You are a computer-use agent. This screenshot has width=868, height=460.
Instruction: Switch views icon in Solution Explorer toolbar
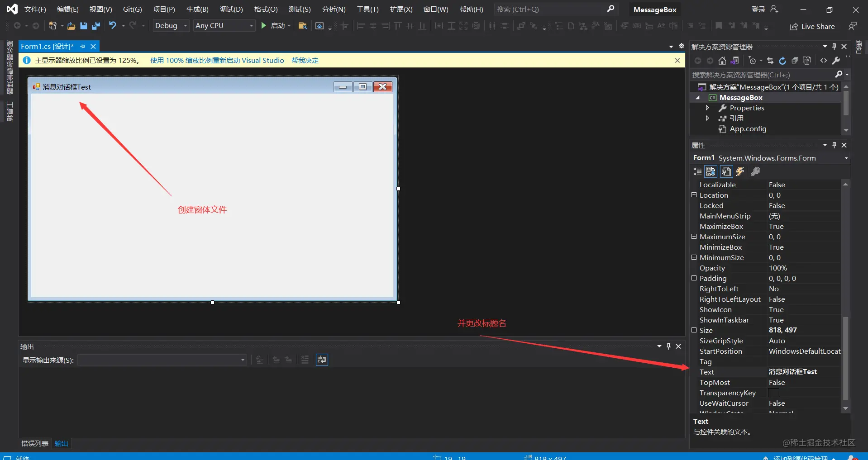point(734,61)
